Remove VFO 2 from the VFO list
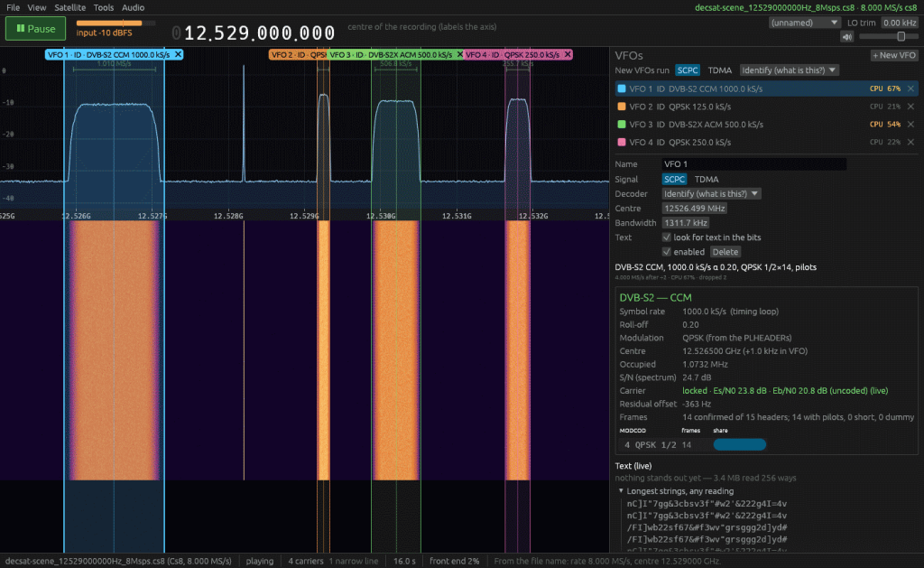This screenshot has height=568, width=924. click(x=911, y=107)
